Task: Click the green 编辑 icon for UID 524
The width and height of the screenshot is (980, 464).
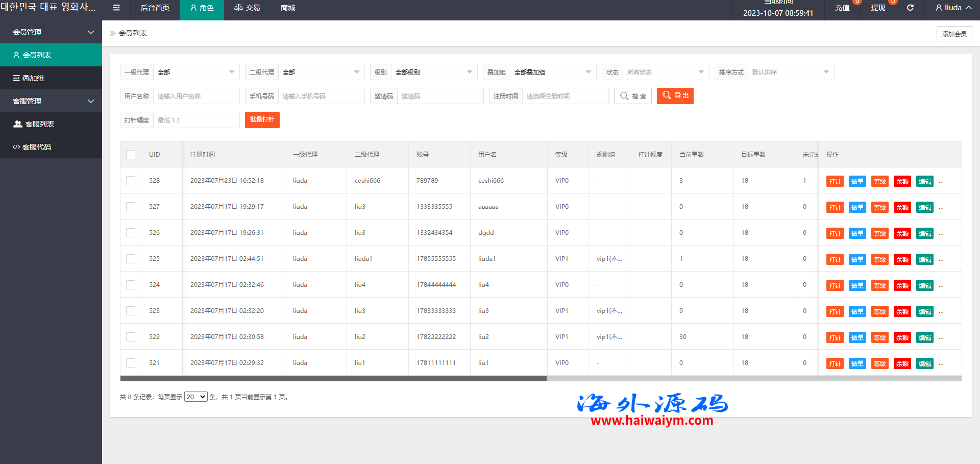Action: [x=924, y=285]
